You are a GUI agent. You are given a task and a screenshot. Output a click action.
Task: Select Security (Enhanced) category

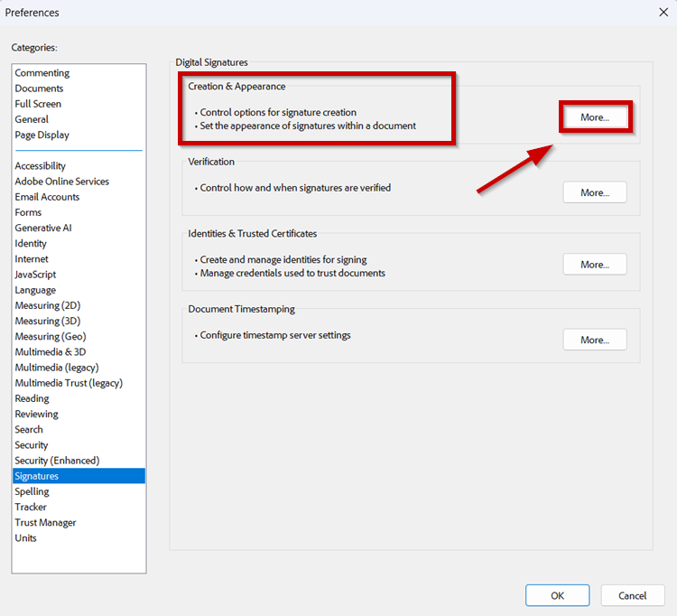pyautogui.click(x=57, y=461)
